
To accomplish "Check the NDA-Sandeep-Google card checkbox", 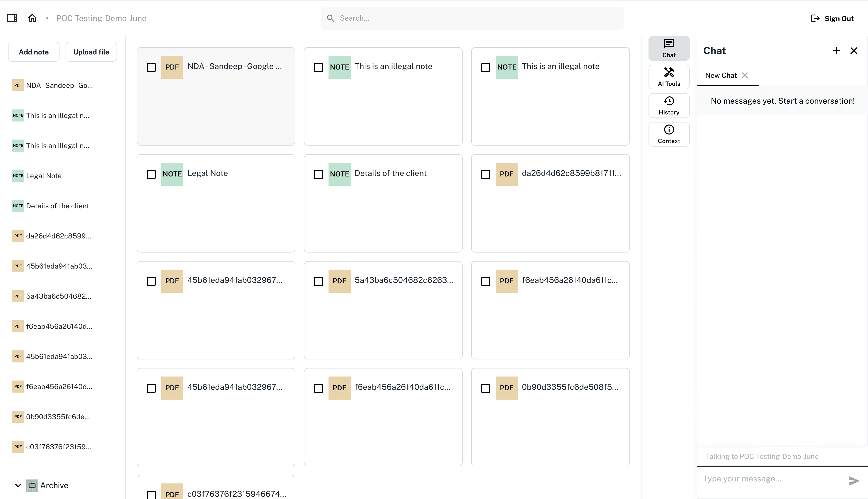I will 151,68.
